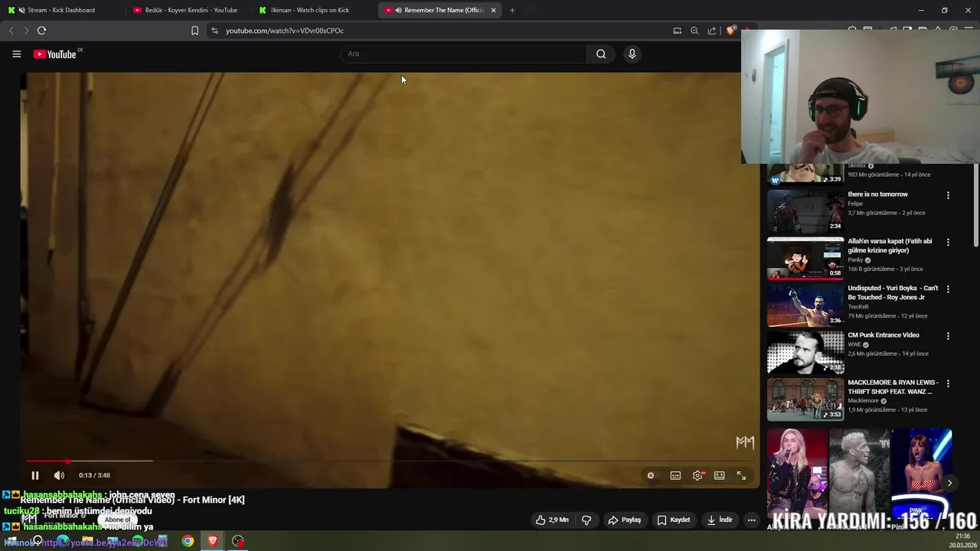Bookmark this page in the address bar
The height and width of the screenshot is (551, 980).
(194, 31)
